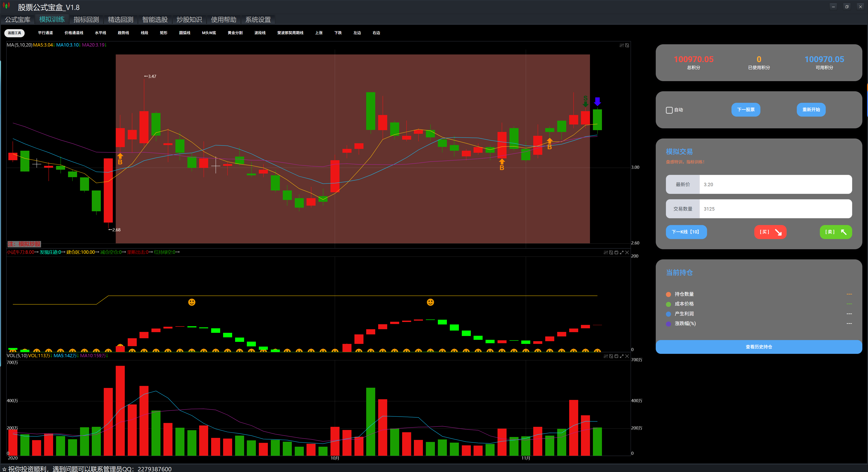Open the 智能选股 tab
The width and height of the screenshot is (868, 472).
(155, 19)
